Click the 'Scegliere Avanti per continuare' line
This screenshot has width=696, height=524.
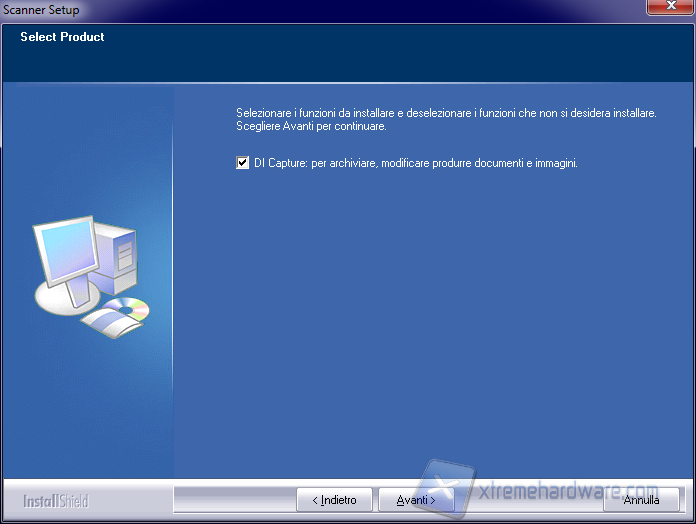click(x=311, y=127)
